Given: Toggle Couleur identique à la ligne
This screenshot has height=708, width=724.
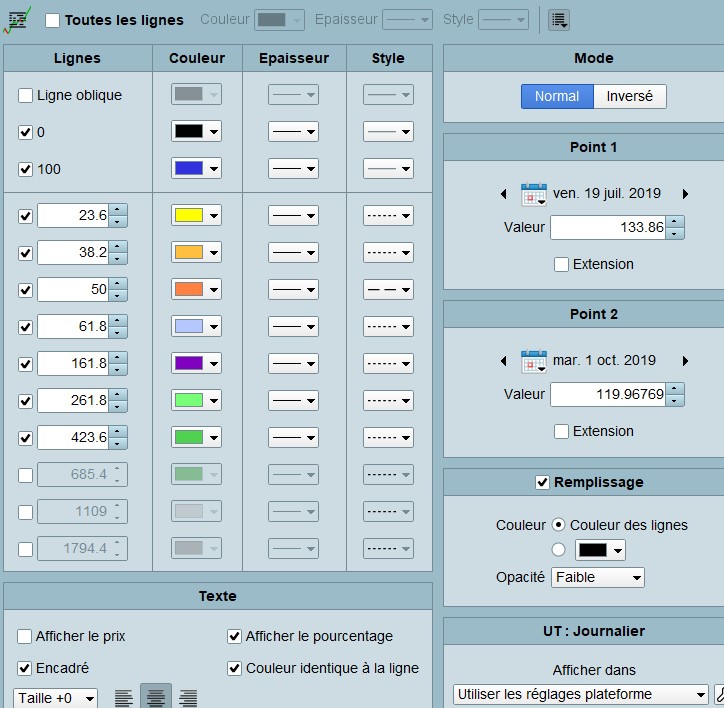Looking at the screenshot, I should click(x=235, y=668).
